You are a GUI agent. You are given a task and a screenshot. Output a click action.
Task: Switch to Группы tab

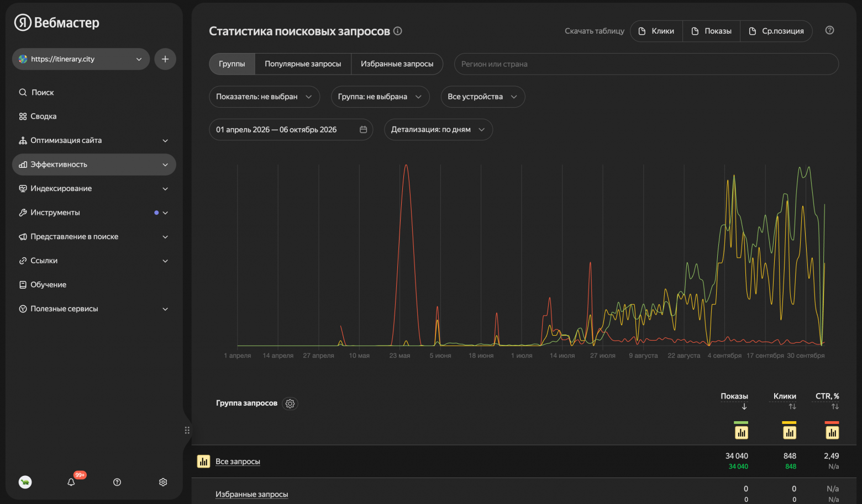coord(232,64)
